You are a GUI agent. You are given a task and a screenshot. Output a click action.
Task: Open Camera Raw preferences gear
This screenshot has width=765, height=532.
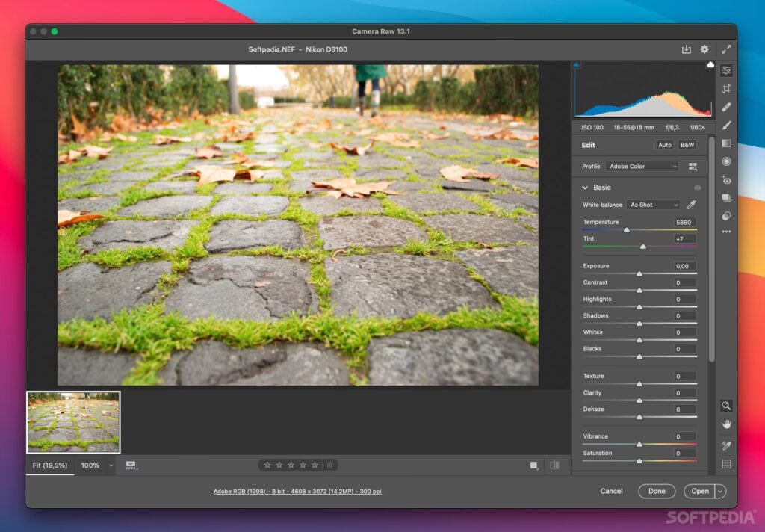[704, 49]
